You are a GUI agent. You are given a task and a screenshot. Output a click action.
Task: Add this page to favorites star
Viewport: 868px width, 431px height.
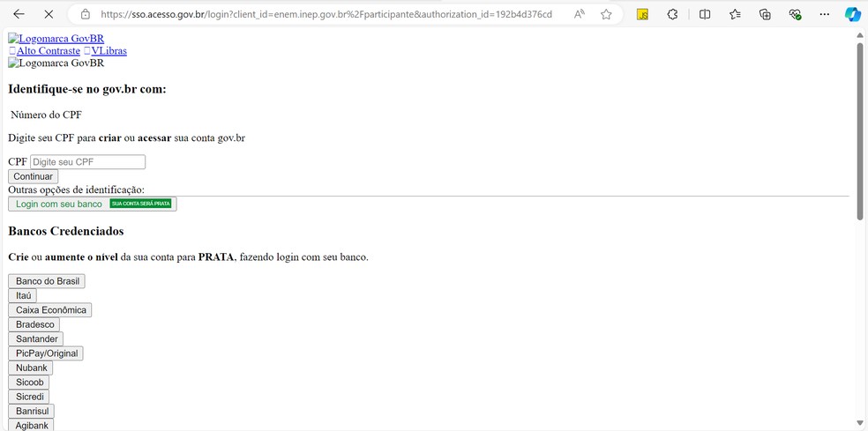click(x=606, y=14)
